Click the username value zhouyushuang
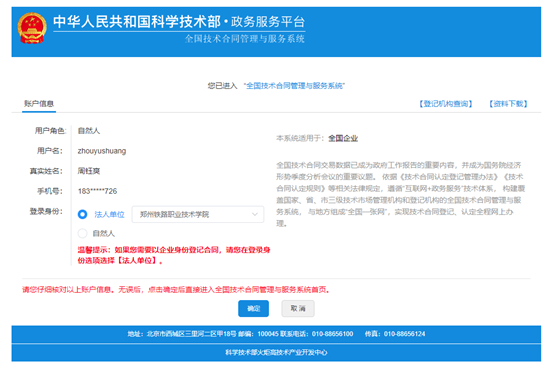 click(x=102, y=151)
